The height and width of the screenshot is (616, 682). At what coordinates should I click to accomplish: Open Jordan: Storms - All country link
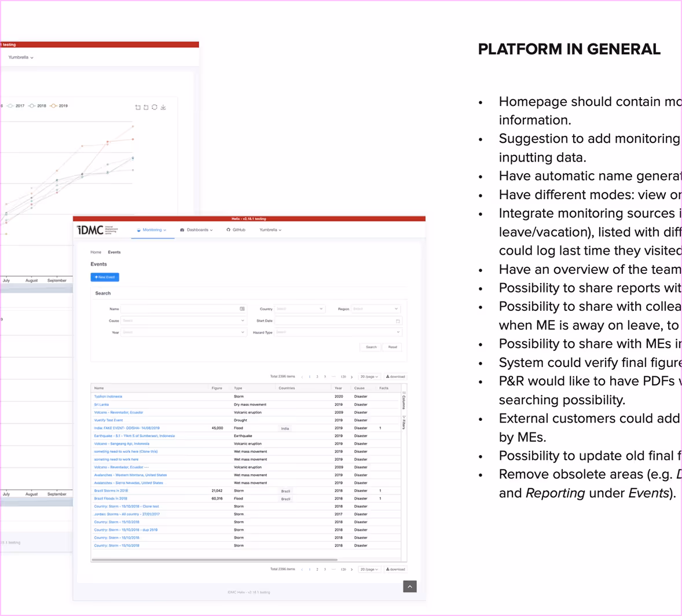[127, 514]
